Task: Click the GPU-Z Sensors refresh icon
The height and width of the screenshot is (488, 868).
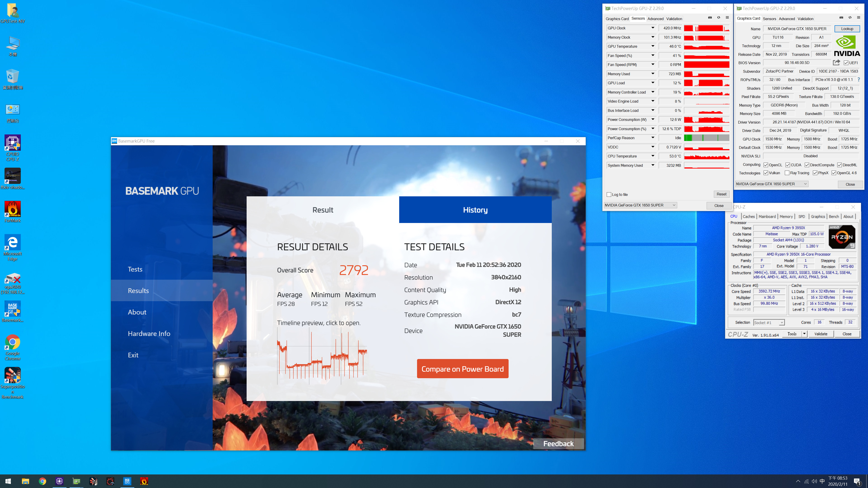Action: click(x=718, y=18)
